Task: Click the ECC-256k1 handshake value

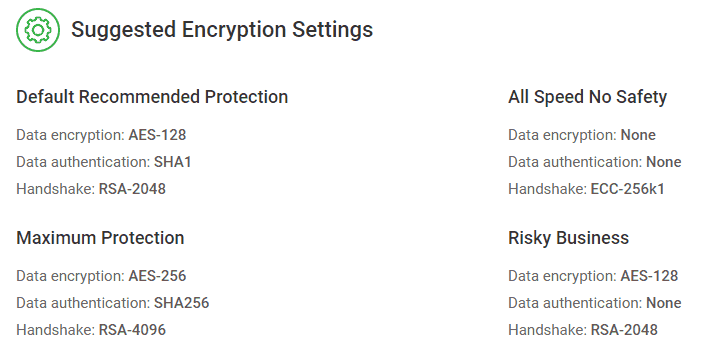Action: (628, 189)
